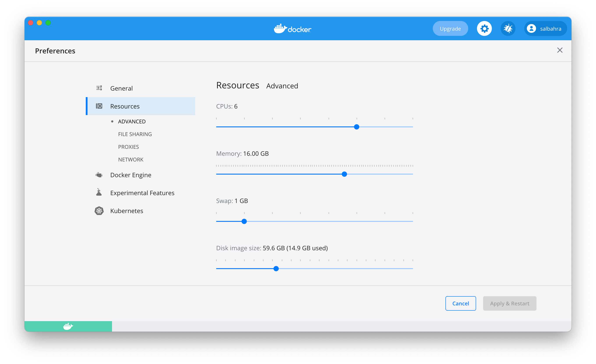596x364 pixels.
Task: Click the macOS yellow minimize button
Action: 39,23
